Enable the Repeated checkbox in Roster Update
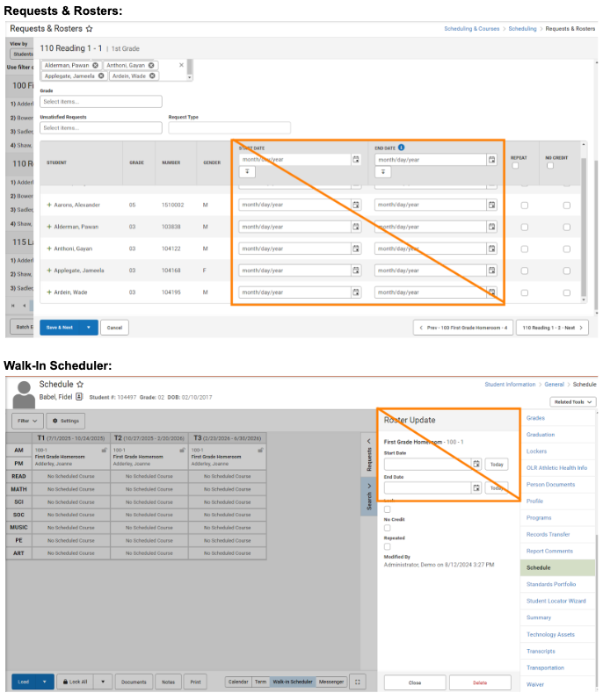The width and height of the screenshot is (603, 700). (388, 546)
